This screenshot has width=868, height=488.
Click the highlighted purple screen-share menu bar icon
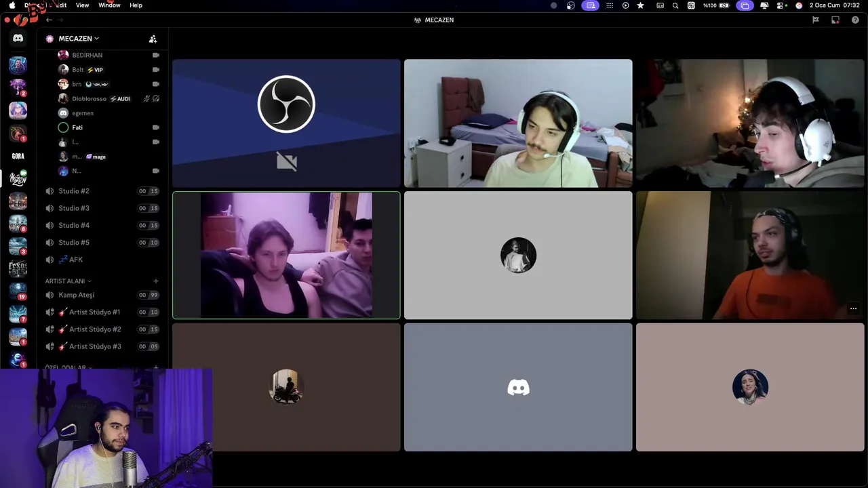pos(591,5)
